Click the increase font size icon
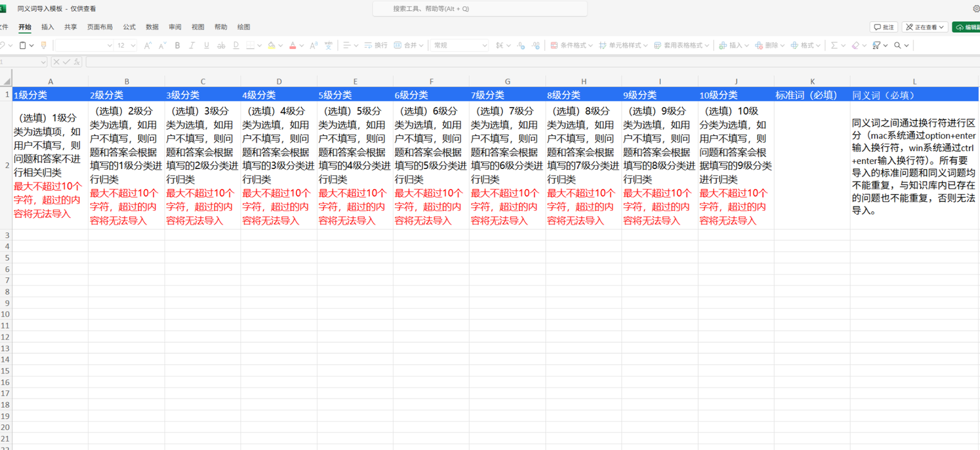 148,45
